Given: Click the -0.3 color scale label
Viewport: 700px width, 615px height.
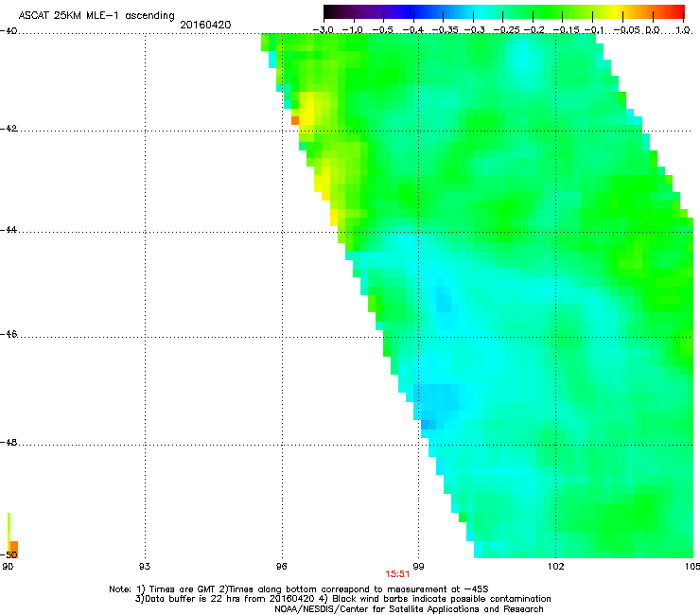Looking at the screenshot, I should point(475,30).
